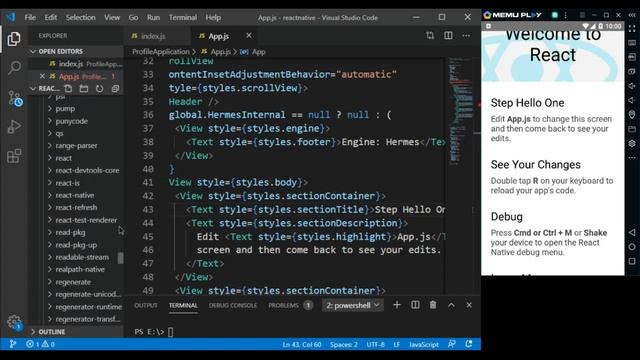Open MEmu Play three-dot menu in title bar
The width and height of the screenshot is (640, 360).
click(x=565, y=15)
